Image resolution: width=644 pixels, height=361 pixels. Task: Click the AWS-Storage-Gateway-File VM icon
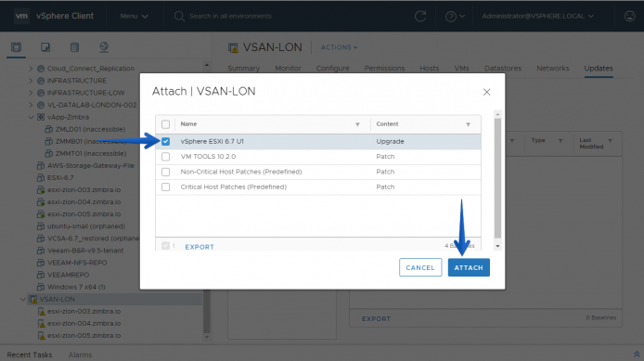coord(41,166)
